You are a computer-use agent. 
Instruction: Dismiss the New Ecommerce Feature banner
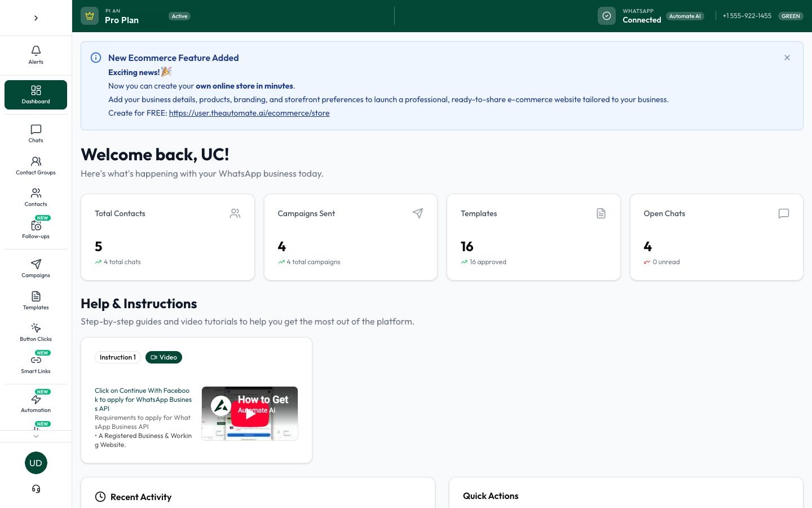coord(787,58)
